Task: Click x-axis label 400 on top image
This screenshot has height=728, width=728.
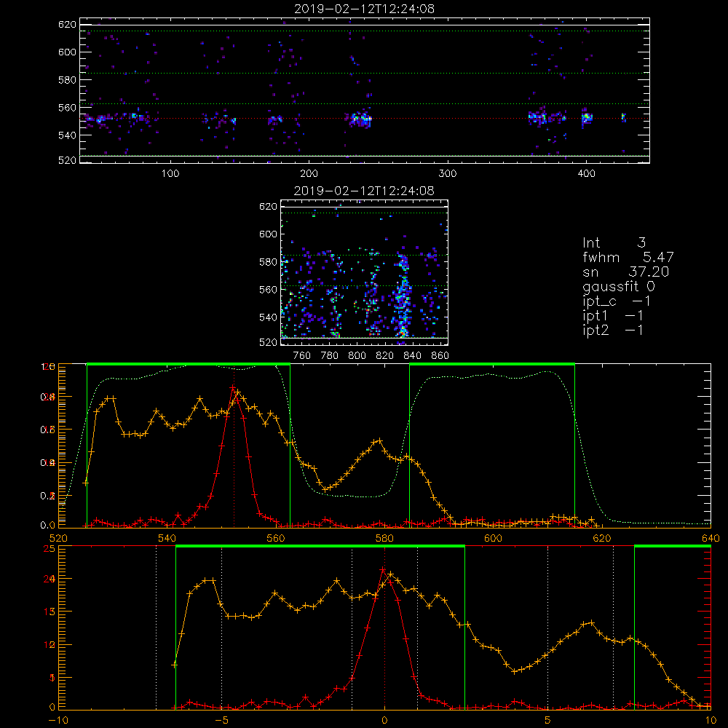Action: click(586, 174)
